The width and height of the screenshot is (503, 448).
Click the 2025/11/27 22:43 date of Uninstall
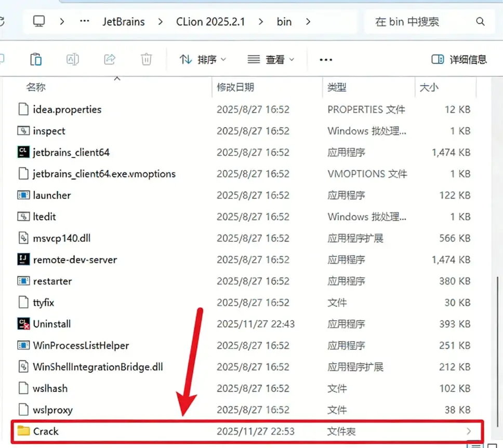click(x=256, y=324)
